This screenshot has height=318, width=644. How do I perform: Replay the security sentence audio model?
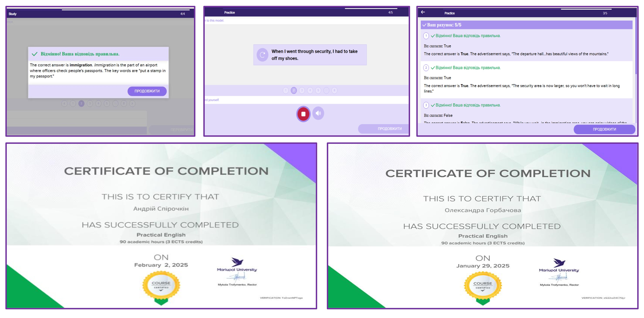(262, 55)
